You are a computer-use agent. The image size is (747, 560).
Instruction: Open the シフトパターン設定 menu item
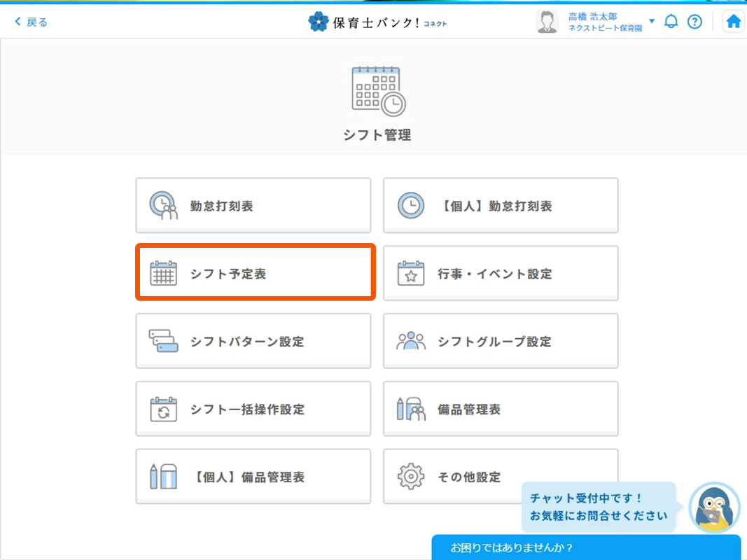tap(253, 340)
